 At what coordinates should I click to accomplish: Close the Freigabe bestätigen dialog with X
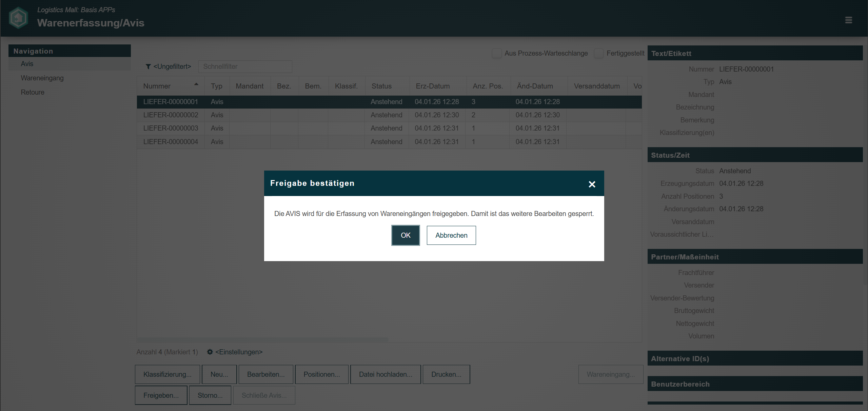(592, 184)
